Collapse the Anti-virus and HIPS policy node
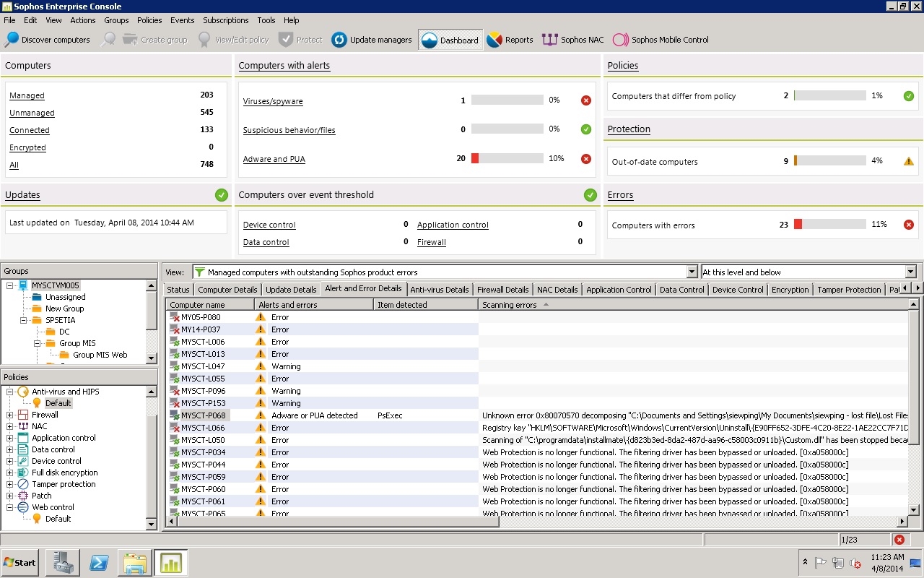Image resolution: width=924 pixels, height=578 pixels. click(x=10, y=392)
